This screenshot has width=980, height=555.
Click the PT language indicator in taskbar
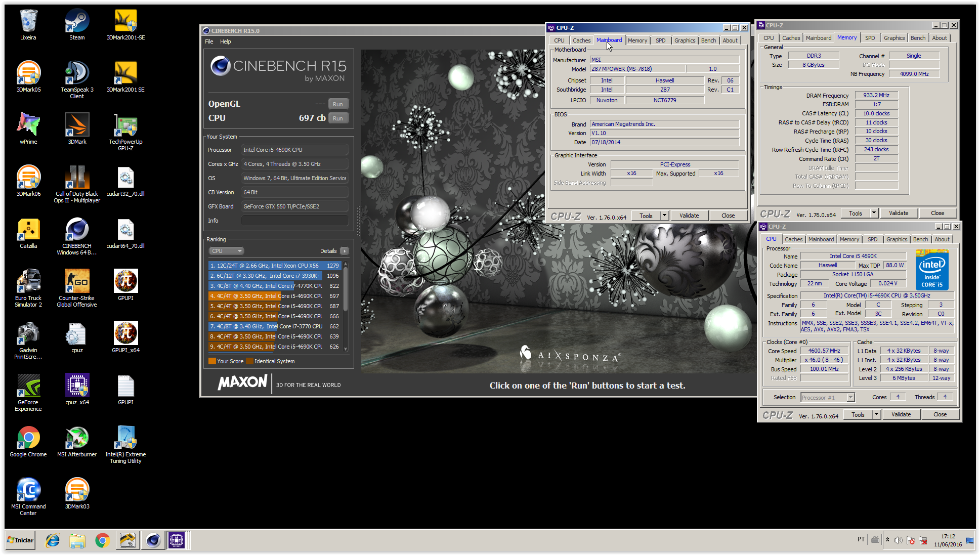pyautogui.click(x=861, y=539)
